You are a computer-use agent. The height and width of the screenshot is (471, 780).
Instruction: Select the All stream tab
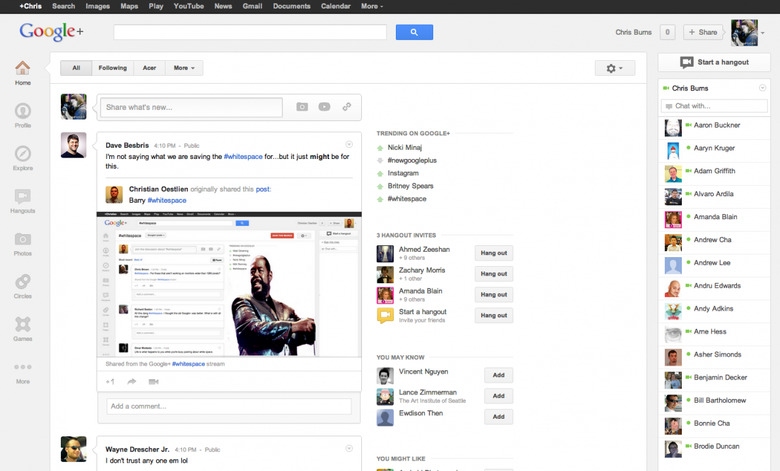coord(76,68)
